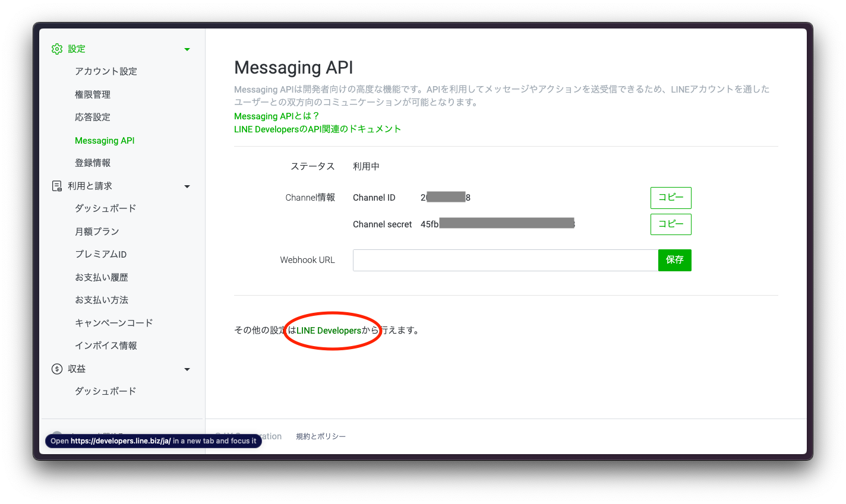
Task: Collapse the 設定 section chevron
Action: tap(187, 49)
